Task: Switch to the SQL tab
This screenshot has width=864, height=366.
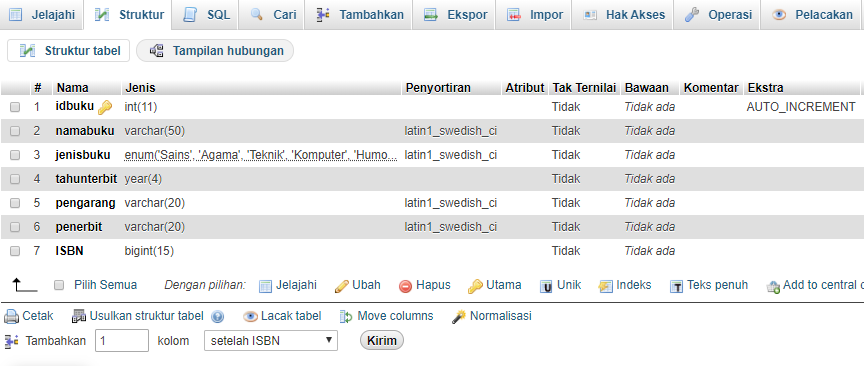Action: tap(207, 15)
